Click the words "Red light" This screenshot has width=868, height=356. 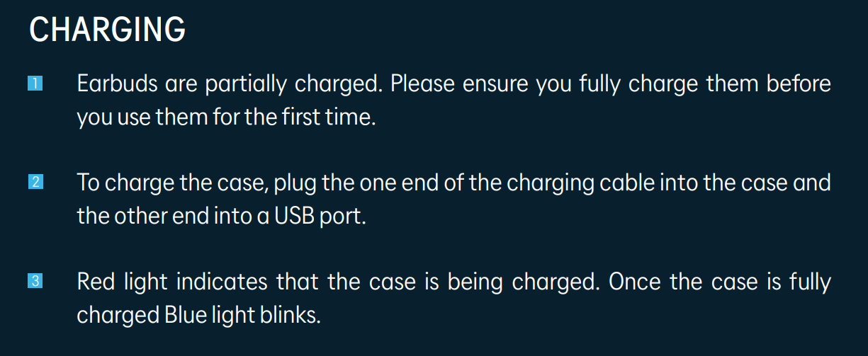pyautogui.click(x=122, y=283)
